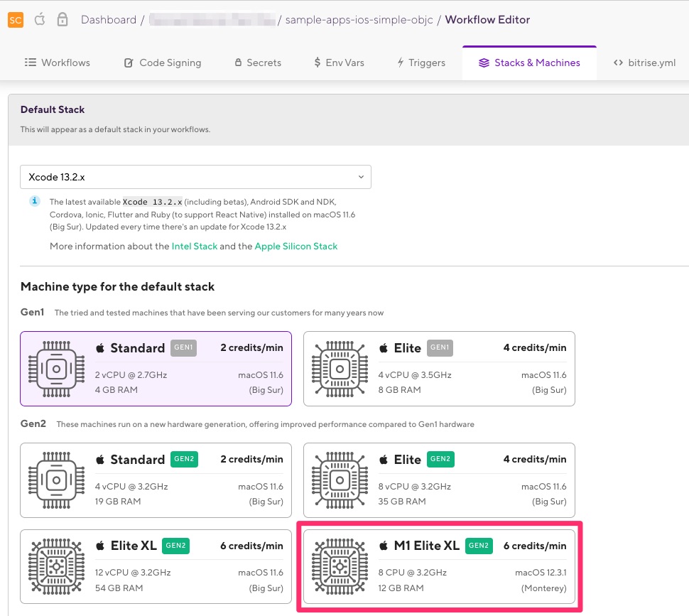Viewport: 689px width, 616px height.
Task: Go to Dashboard via the breadcrumb
Action: point(109,20)
